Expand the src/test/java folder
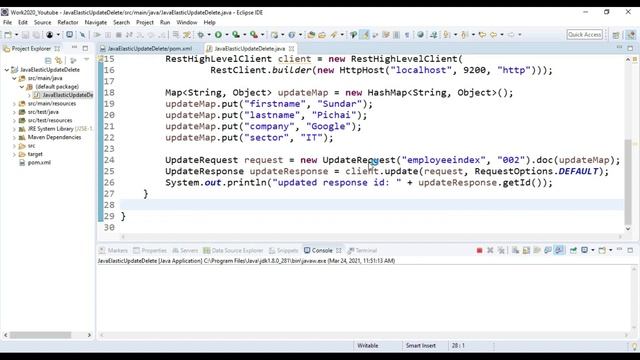 (x=14, y=112)
